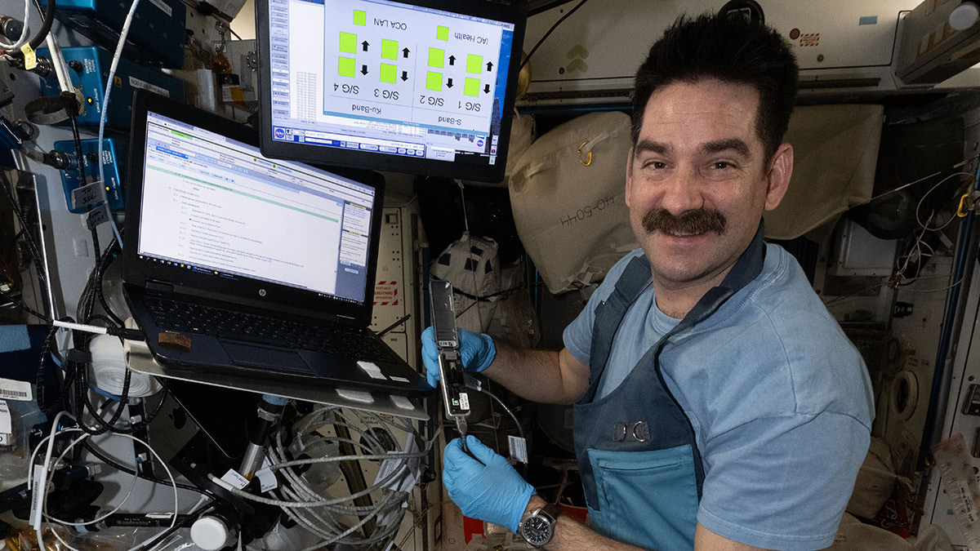Click the S/G 2 green square nearest its label
This screenshot has height=551, width=980.
click(434, 81)
